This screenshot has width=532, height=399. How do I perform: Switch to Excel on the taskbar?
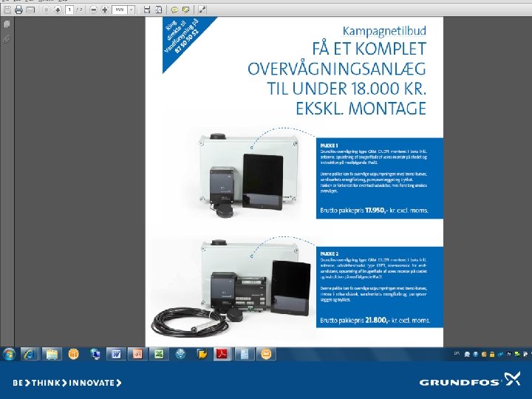[x=159, y=354]
